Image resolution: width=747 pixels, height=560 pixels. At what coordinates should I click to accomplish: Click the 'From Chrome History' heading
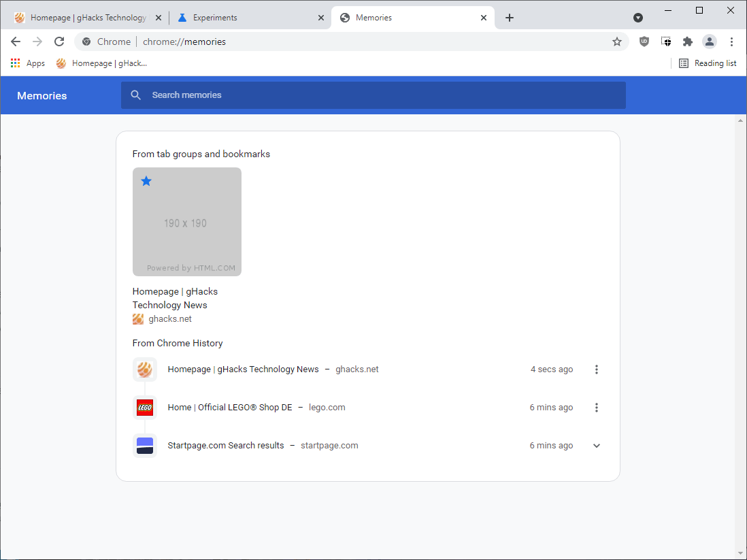[178, 343]
